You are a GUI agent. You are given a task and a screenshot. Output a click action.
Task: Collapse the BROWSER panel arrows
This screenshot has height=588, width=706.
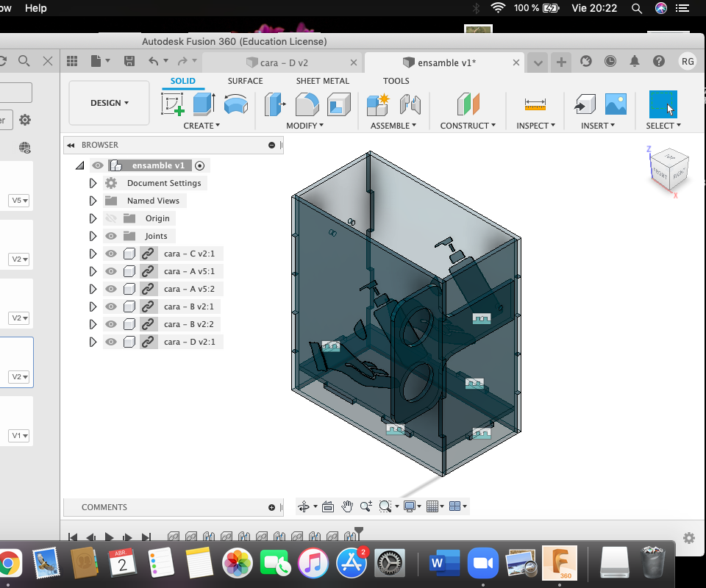tap(71, 146)
